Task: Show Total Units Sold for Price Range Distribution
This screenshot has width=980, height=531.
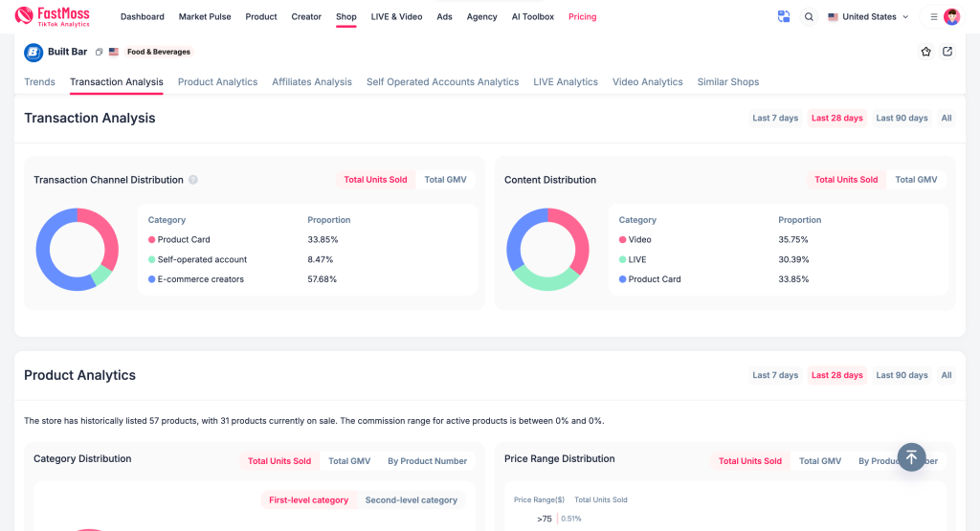Action: [x=750, y=461]
